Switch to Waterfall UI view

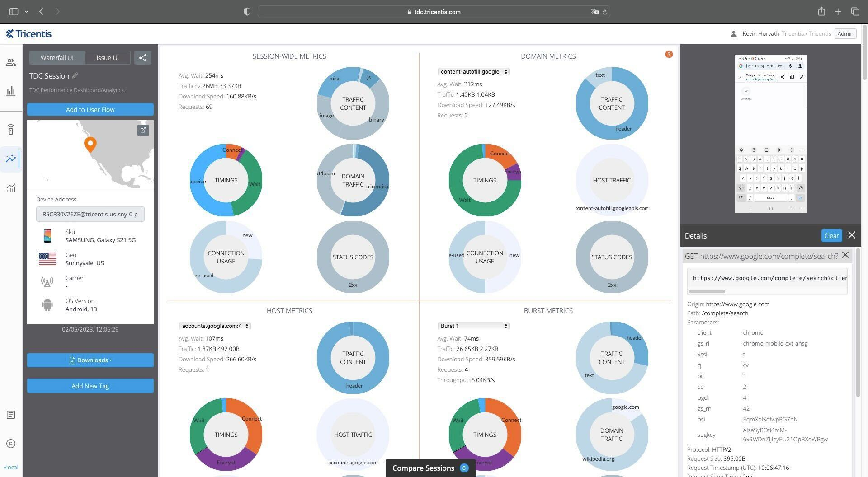(57, 58)
